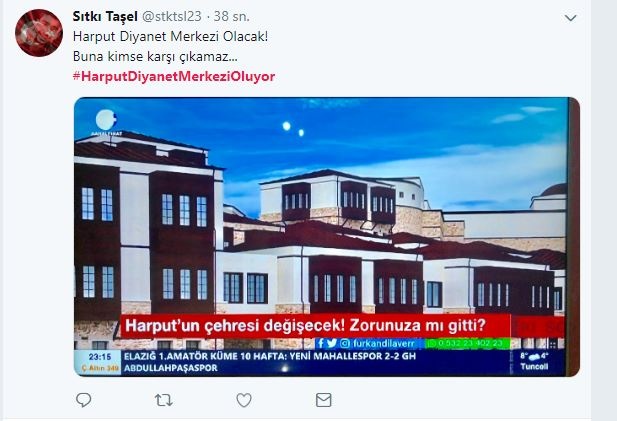Click the Instagram icon beside furkandilaverr
Viewport: 617px width, 421px height.
point(345,343)
